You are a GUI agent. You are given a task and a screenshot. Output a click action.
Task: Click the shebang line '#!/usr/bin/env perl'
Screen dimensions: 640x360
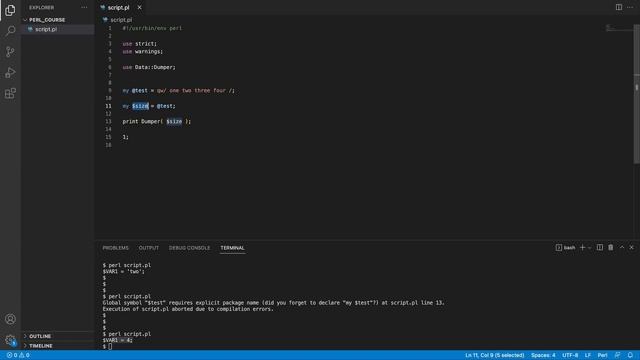(152, 28)
